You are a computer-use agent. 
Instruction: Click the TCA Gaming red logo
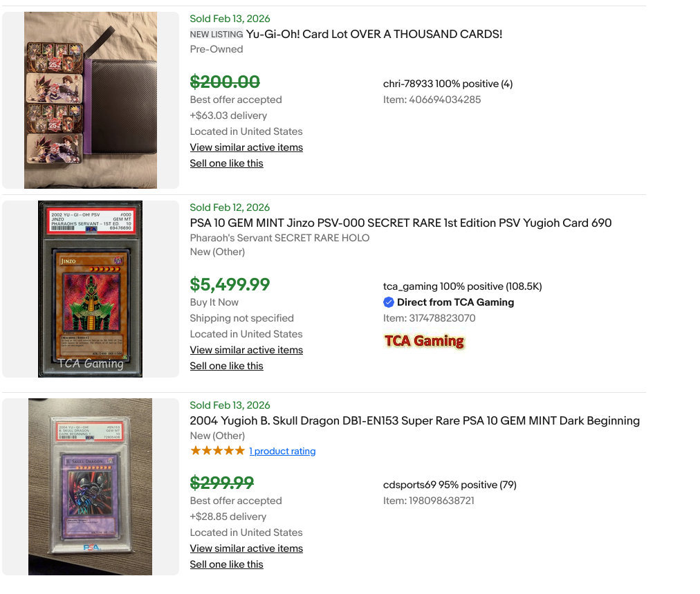pos(424,341)
